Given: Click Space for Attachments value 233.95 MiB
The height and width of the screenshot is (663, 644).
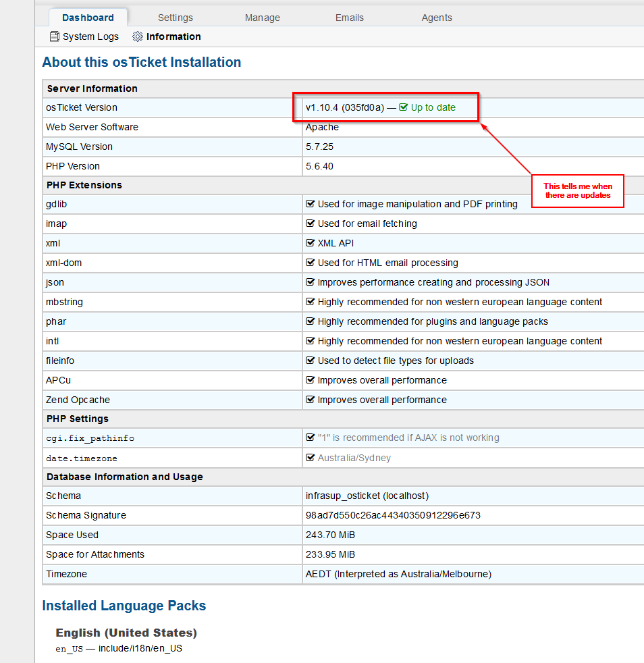Looking at the screenshot, I should 330,554.
